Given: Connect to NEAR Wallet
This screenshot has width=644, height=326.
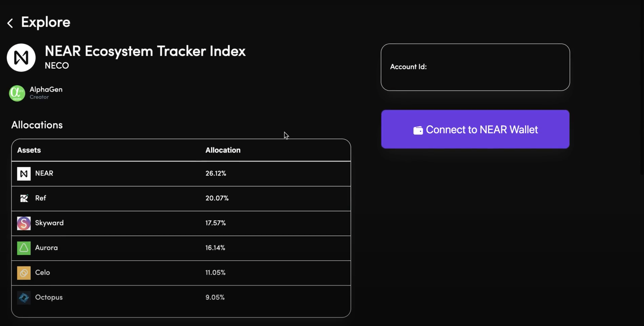Looking at the screenshot, I should pyautogui.click(x=475, y=129).
